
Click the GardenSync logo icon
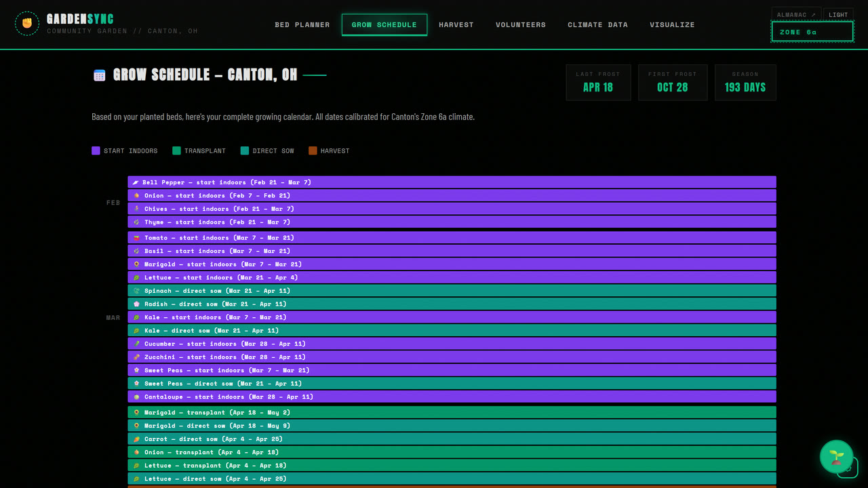tap(27, 24)
